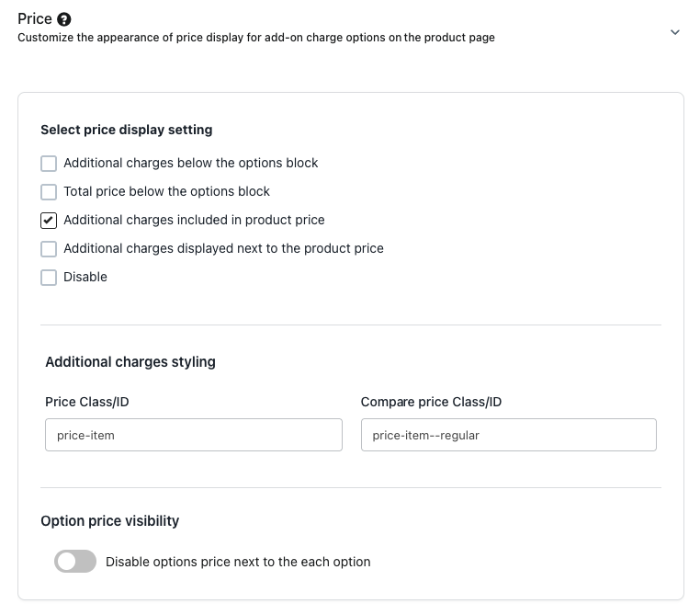This screenshot has height=615, width=700.
Task: Focus the Price Class/ID input containing "price-item"
Action: [193, 435]
